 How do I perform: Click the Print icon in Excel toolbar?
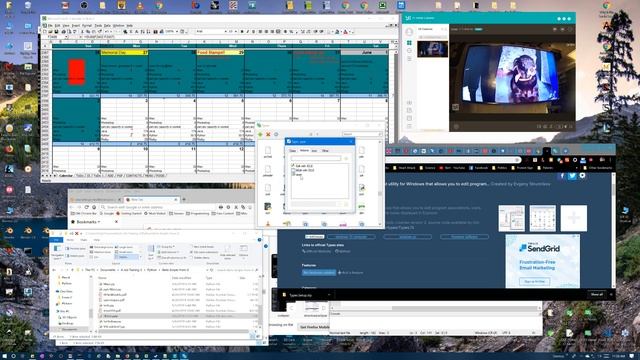pos(63,31)
